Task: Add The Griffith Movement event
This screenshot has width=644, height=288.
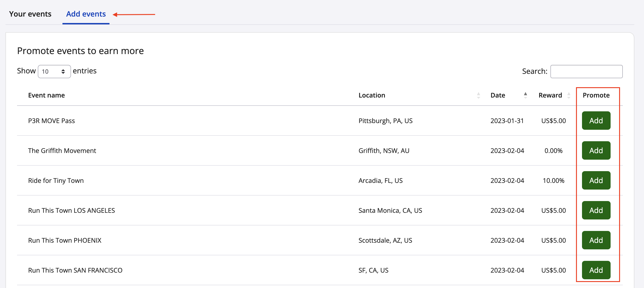Action: point(596,150)
